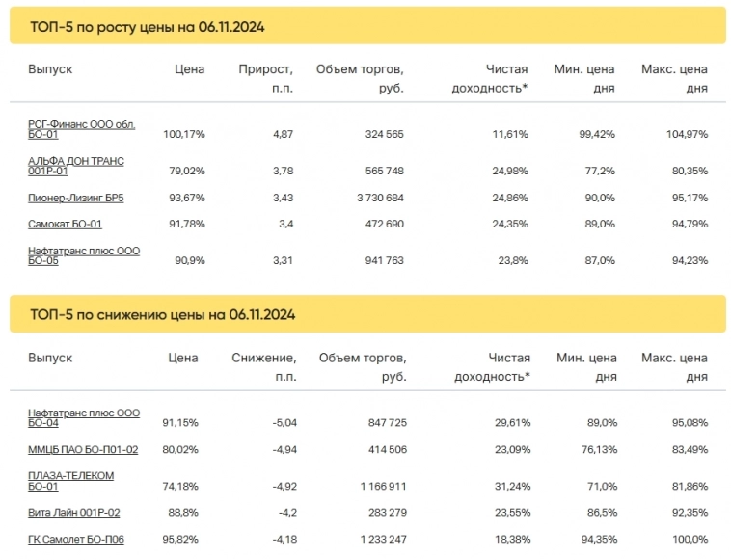Click the 'ТОП-5 по росту цены' heading
Screen dimensions: 731x560
click(x=148, y=27)
